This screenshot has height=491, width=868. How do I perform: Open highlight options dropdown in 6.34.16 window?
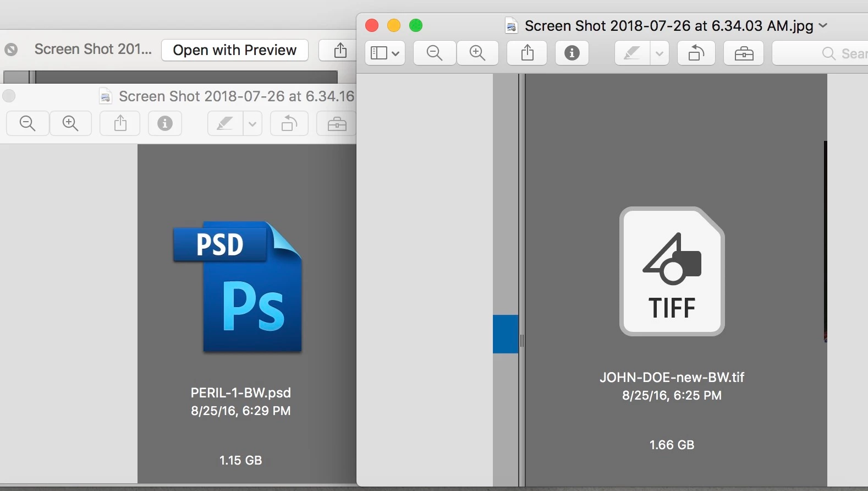click(252, 123)
